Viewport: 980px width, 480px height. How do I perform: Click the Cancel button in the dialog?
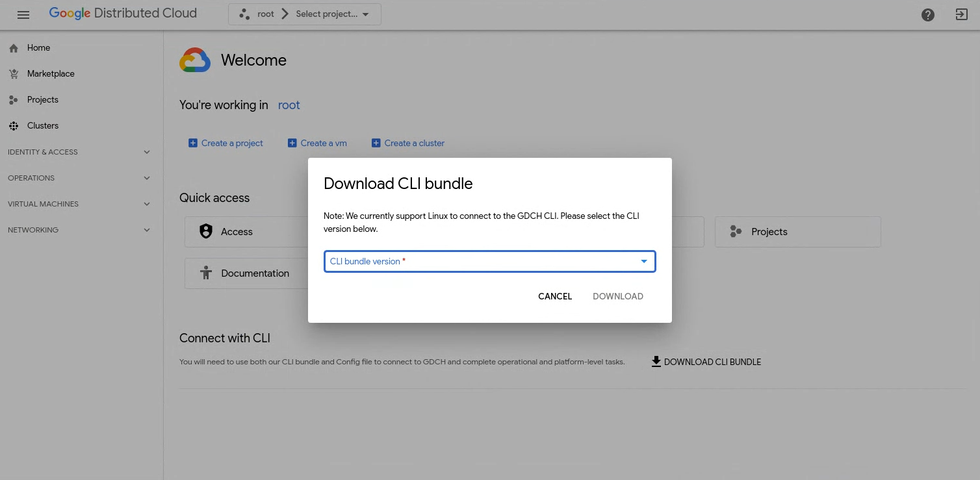point(555,296)
